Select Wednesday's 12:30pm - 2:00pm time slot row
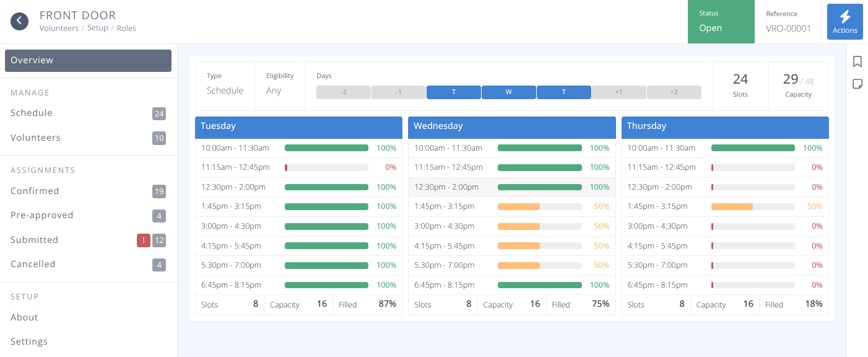The width and height of the screenshot is (868, 357). pyautogui.click(x=511, y=187)
